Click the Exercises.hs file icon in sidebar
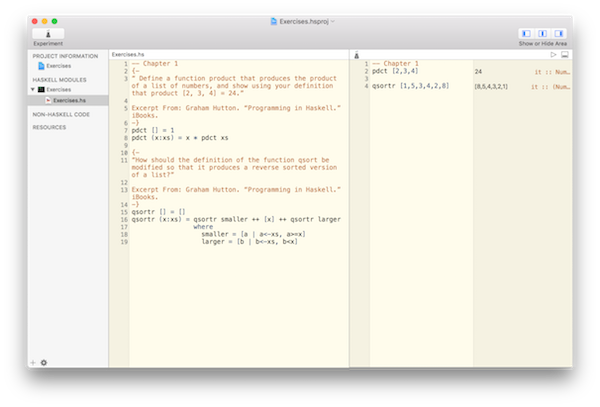Image resolution: width=600 pixels, height=407 pixels. click(x=48, y=100)
